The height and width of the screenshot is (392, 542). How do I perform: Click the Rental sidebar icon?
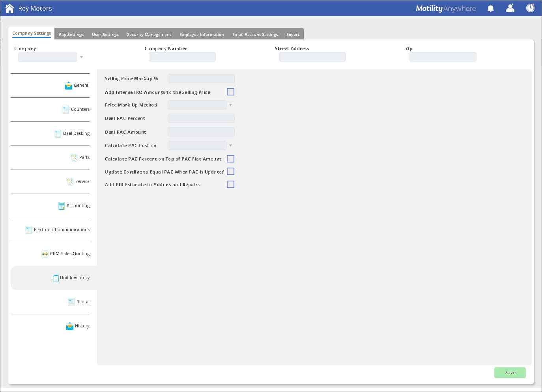71,302
